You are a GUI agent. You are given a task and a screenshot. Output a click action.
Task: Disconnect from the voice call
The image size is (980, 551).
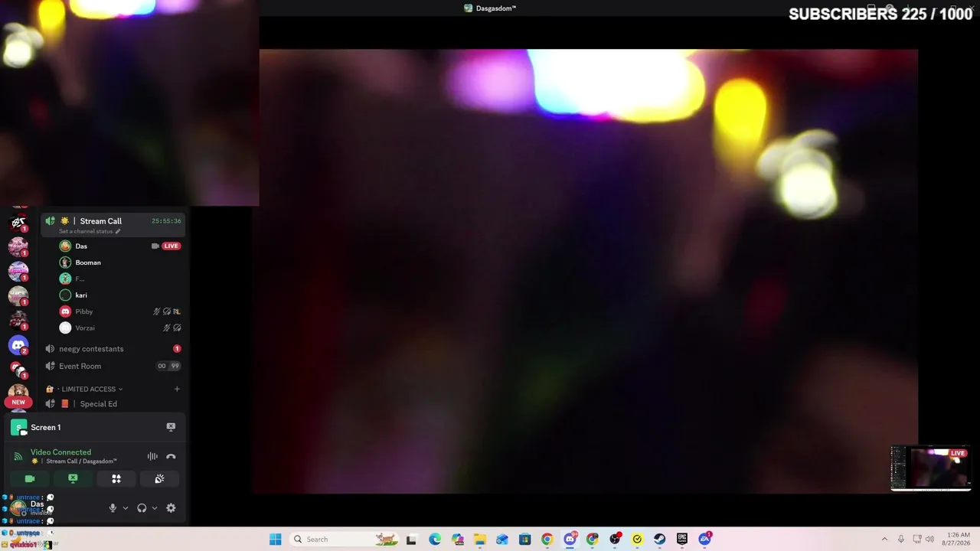coord(171,457)
